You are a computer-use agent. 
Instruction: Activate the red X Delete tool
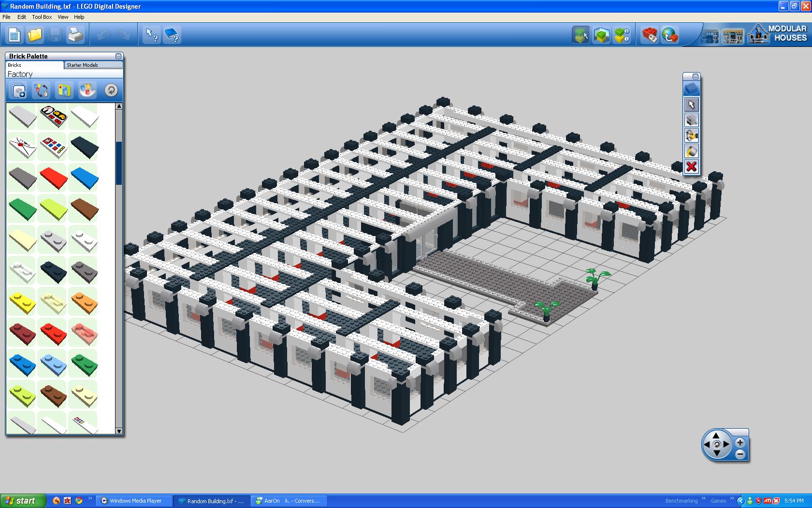click(692, 167)
